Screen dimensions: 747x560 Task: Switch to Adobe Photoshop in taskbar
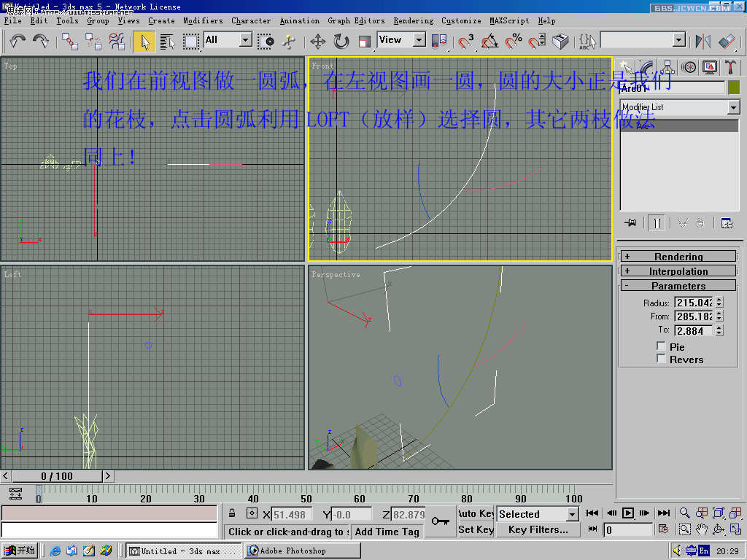pos(303,551)
